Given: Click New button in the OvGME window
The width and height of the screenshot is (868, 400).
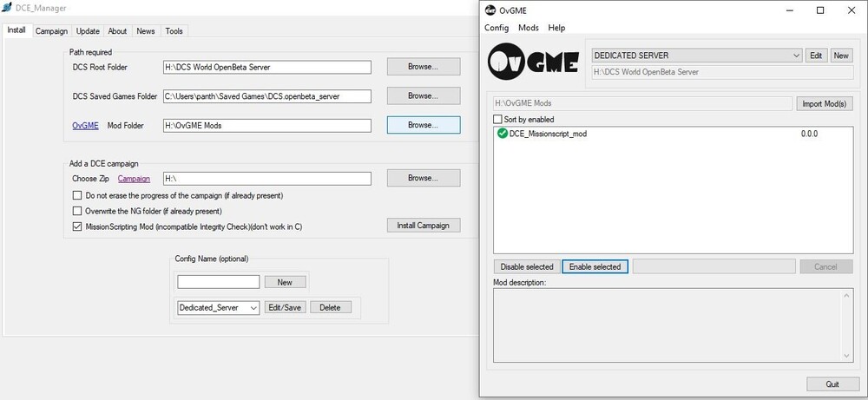Looking at the screenshot, I should [x=841, y=56].
